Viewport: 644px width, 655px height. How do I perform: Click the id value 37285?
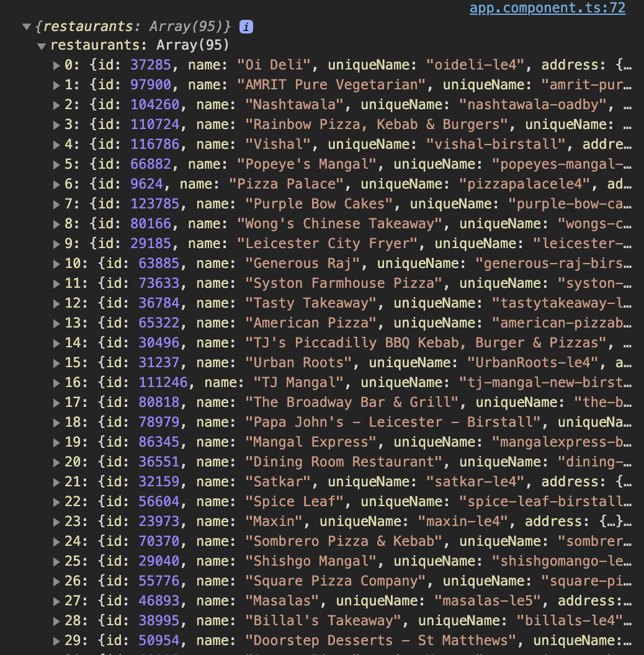151,65
